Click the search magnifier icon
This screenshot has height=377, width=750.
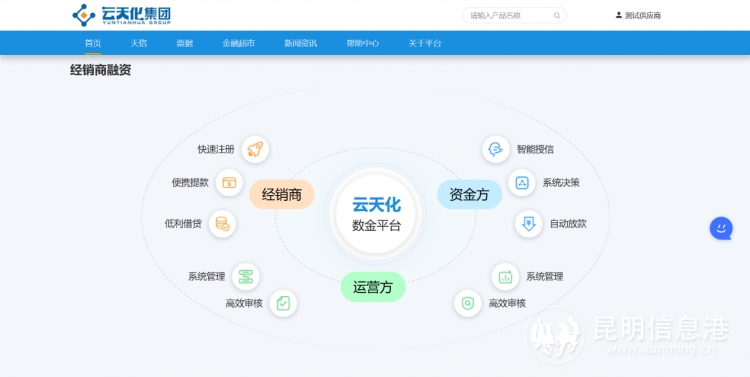coord(557,15)
